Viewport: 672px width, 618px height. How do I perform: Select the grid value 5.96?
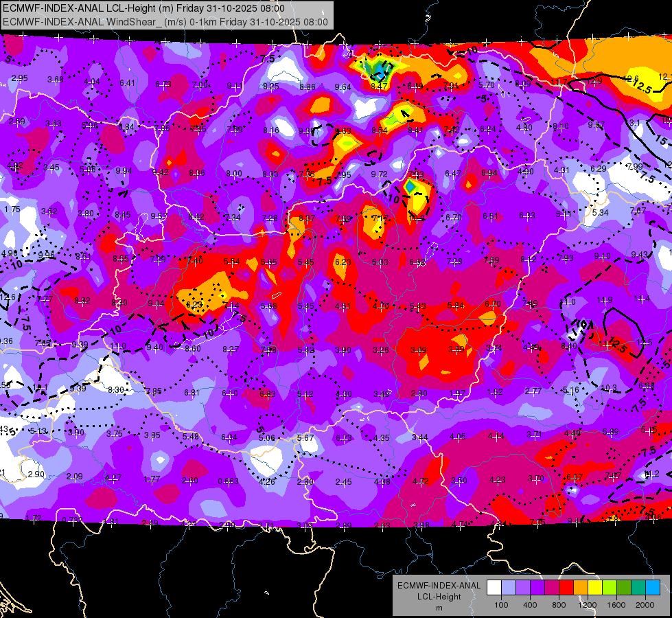coord(90,125)
